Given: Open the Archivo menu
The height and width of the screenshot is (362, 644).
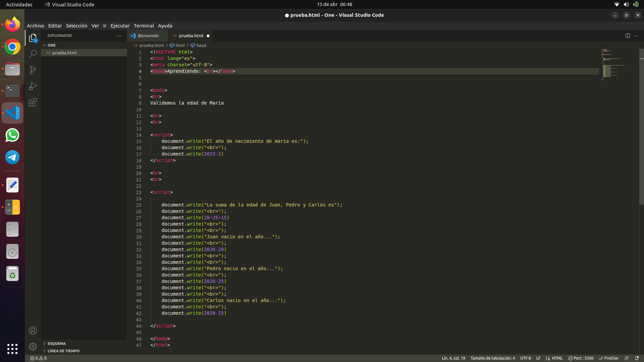Looking at the screenshot, I should 35,26.
